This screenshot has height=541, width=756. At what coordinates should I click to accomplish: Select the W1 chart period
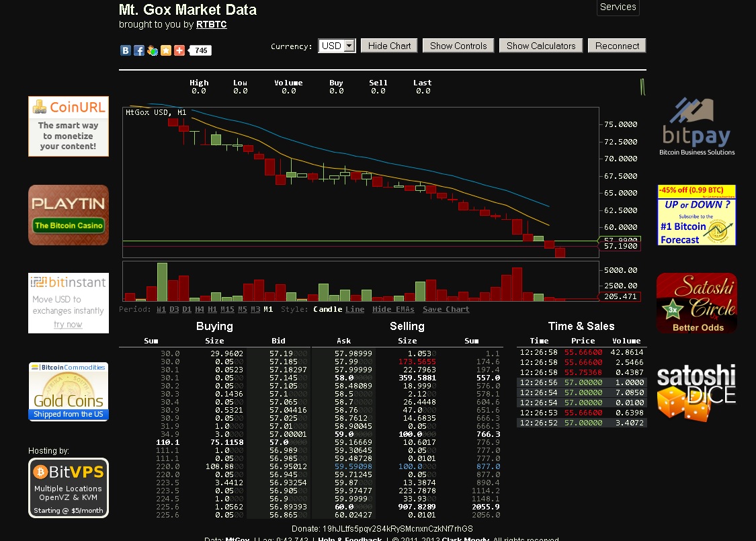coord(161,310)
